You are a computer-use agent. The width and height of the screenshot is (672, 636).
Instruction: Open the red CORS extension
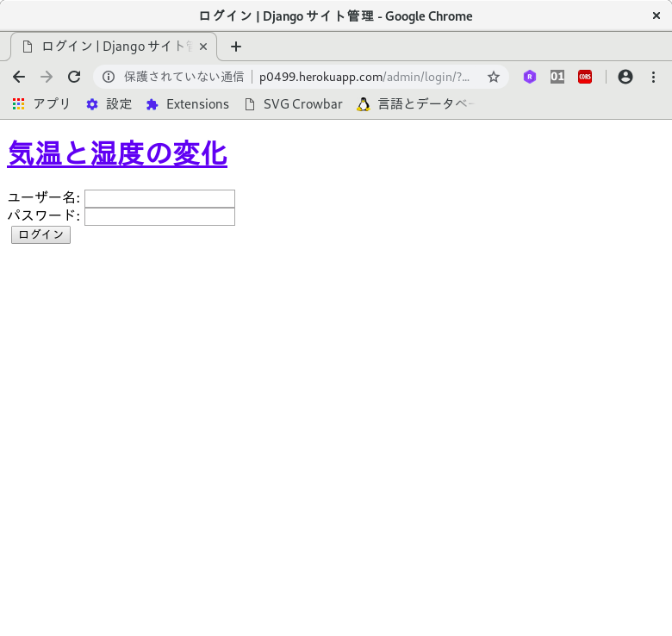tap(585, 78)
